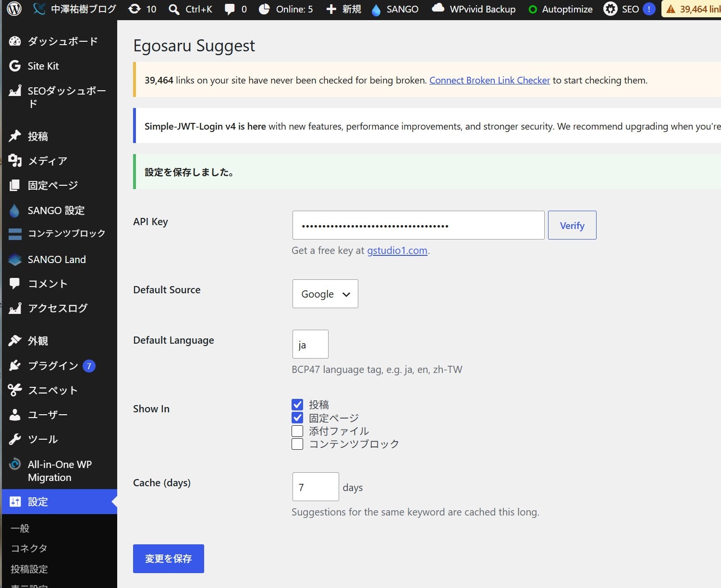
Task: Click the 中澤祐樹ブログ site name
Action: coord(84,9)
